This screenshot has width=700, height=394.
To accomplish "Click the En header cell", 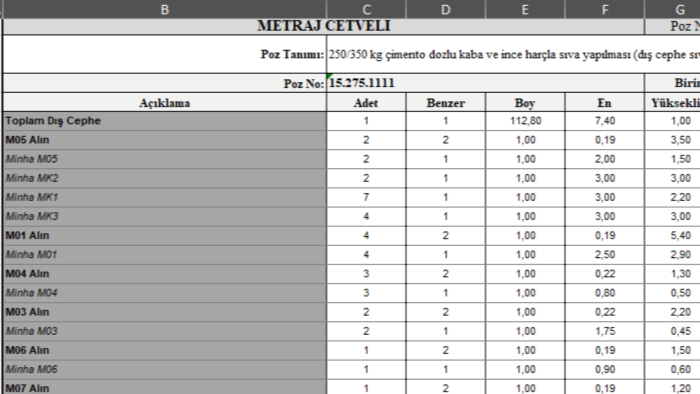I will 605,103.
